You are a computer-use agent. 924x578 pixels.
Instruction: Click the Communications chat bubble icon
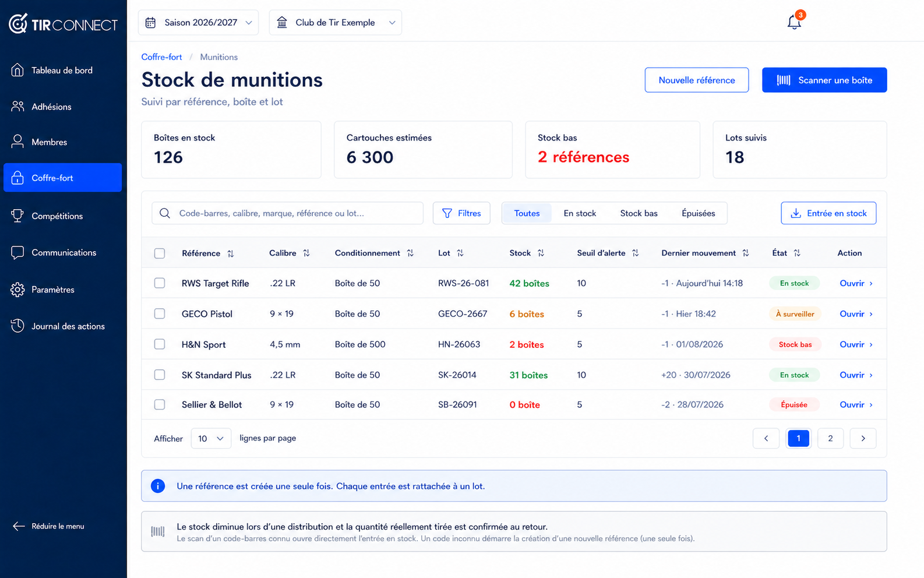[x=17, y=252]
